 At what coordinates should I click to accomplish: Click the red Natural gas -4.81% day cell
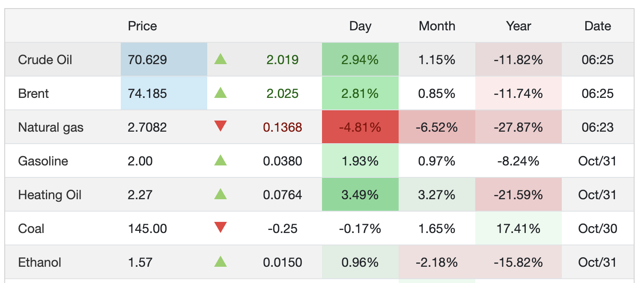(x=360, y=127)
